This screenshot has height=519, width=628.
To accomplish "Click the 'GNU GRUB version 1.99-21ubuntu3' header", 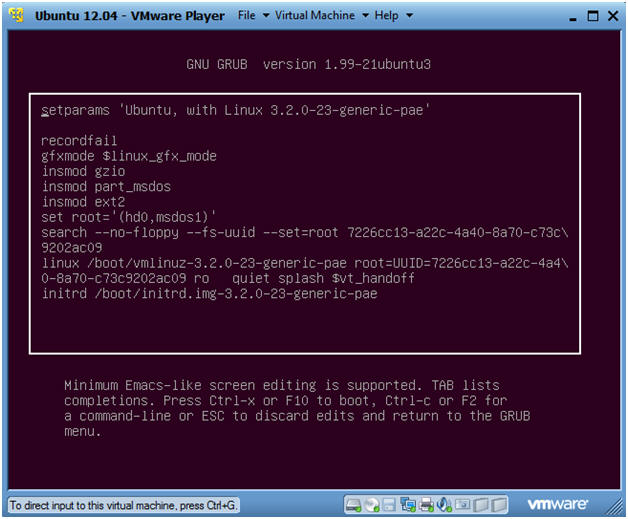I will coord(308,64).
